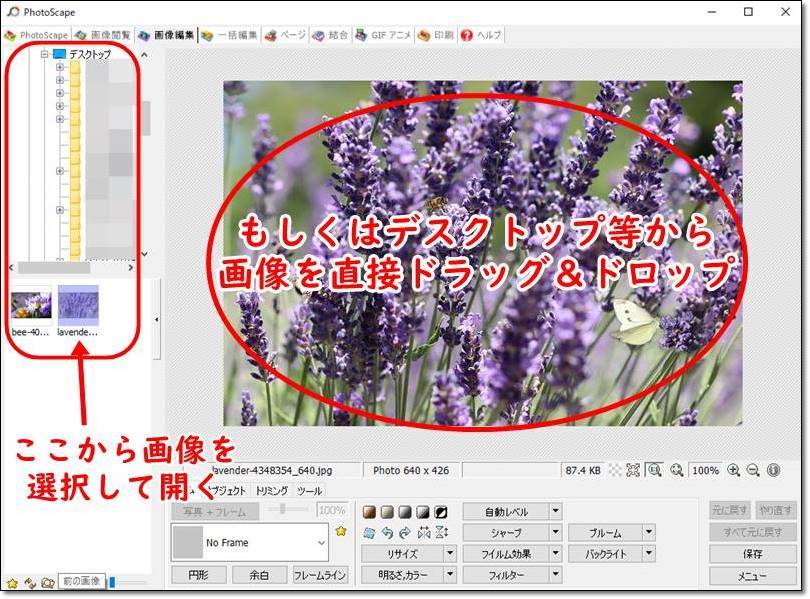Screen dimensions: 810x599
Task: Apply the negative invert effect icon
Action: tap(441, 512)
